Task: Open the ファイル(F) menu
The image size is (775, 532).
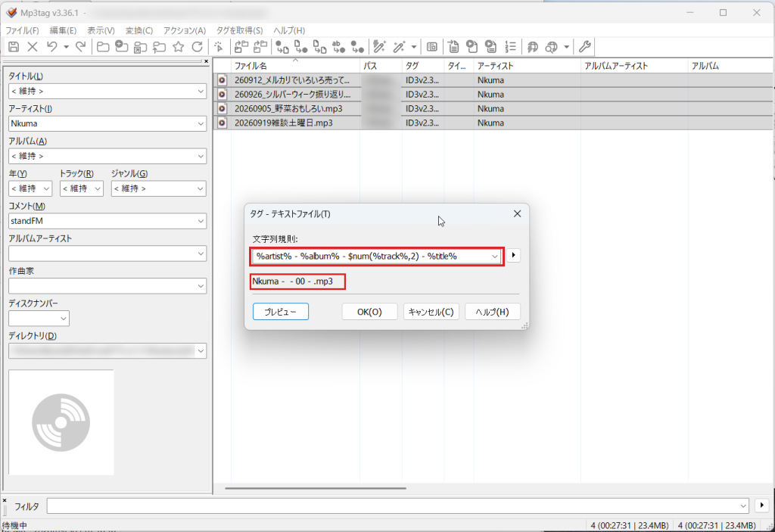Action: point(22,31)
